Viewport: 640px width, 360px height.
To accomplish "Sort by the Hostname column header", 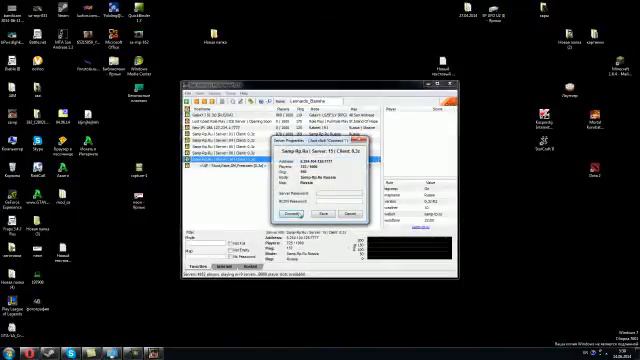I will pyautogui.click(x=233, y=109).
